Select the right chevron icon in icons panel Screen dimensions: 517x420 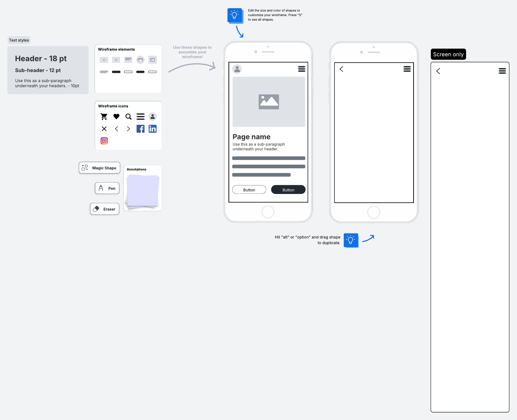128,129
